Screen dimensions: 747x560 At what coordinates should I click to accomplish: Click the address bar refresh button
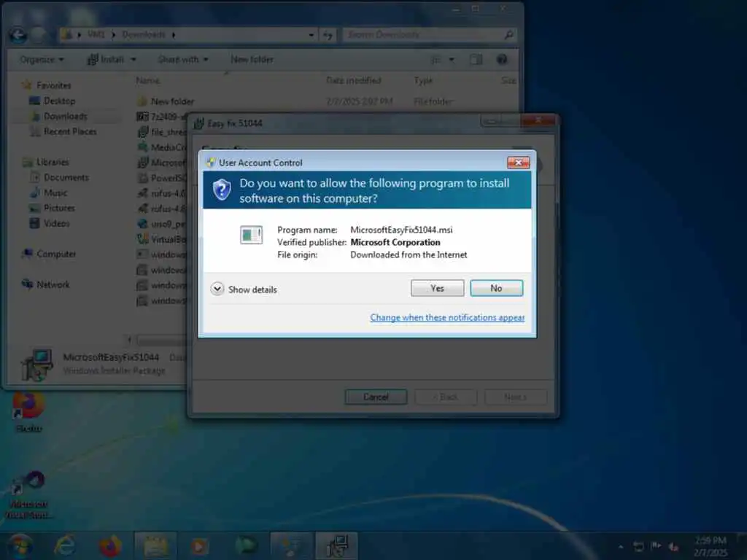[328, 35]
